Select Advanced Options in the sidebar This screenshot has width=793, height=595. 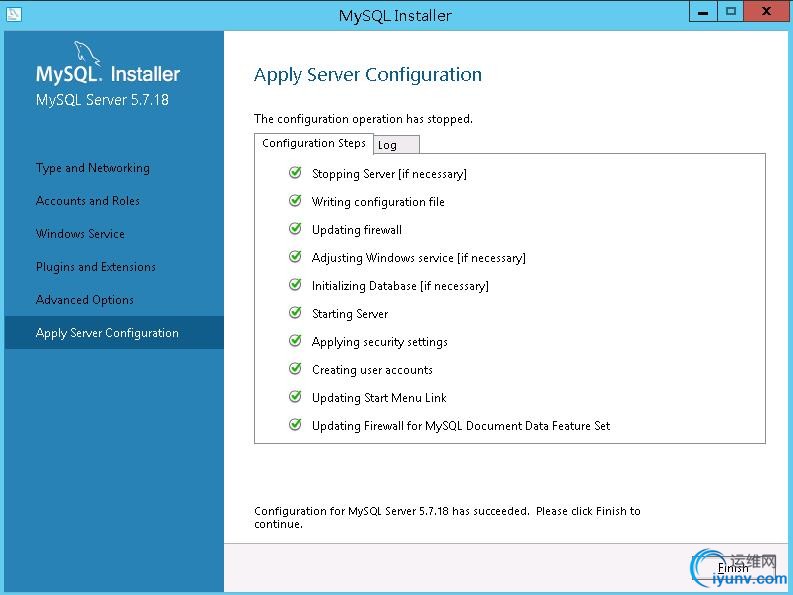(85, 300)
